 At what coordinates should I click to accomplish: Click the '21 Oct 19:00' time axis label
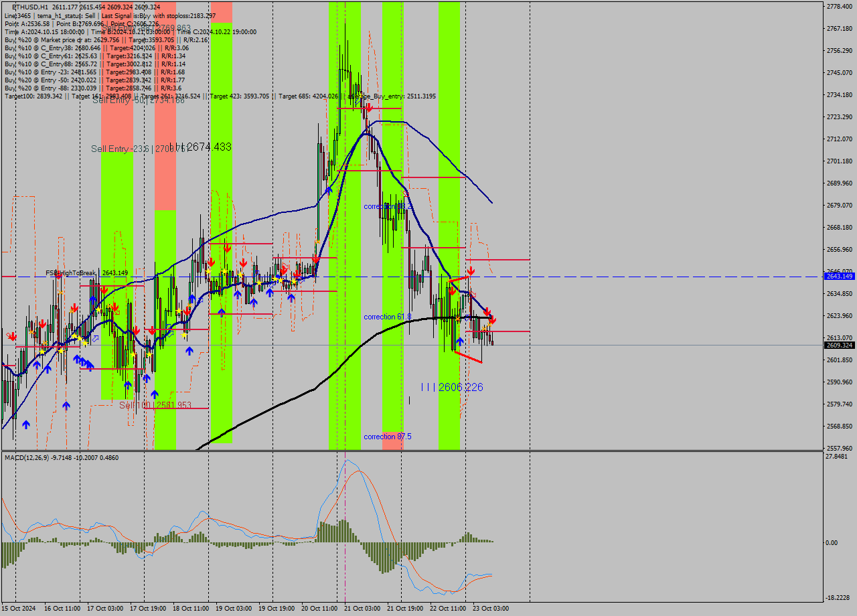coord(404,609)
